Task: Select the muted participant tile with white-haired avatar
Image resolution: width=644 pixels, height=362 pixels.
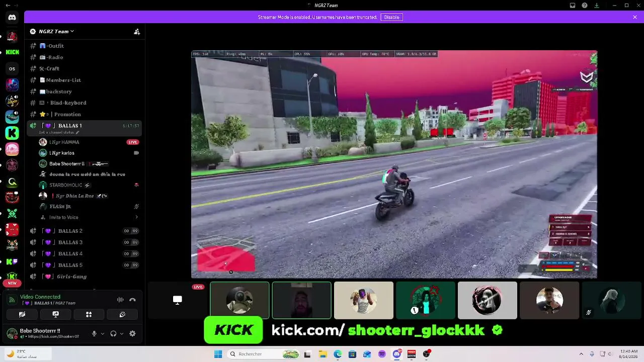Action: 611,300
